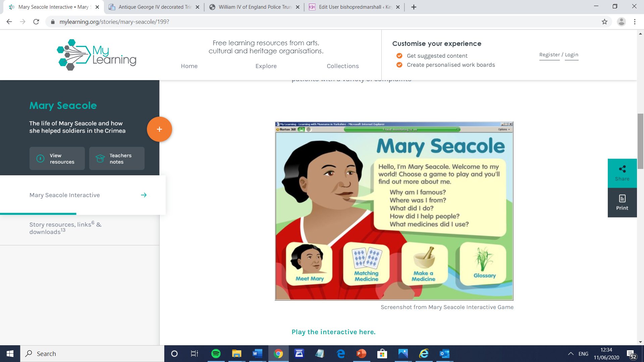The height and width of the screenshot is (362, 644).
Task: Open the Chrome three-dot menu
Action: (635, 22)
